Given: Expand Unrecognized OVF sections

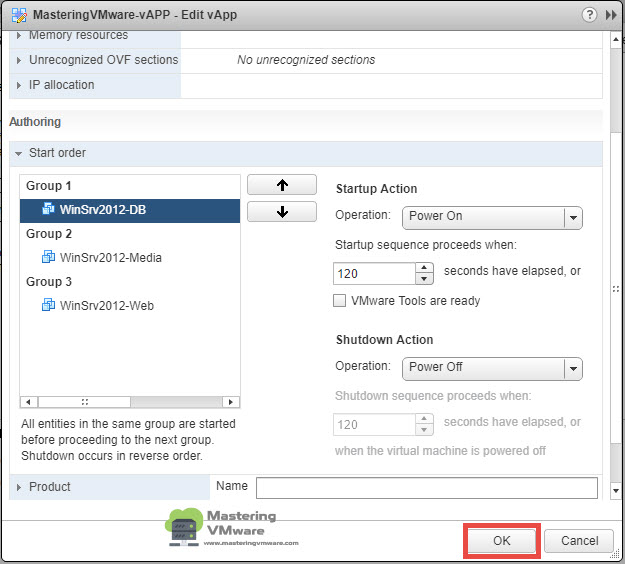Looking at the screenshot, I should (18, 60).
